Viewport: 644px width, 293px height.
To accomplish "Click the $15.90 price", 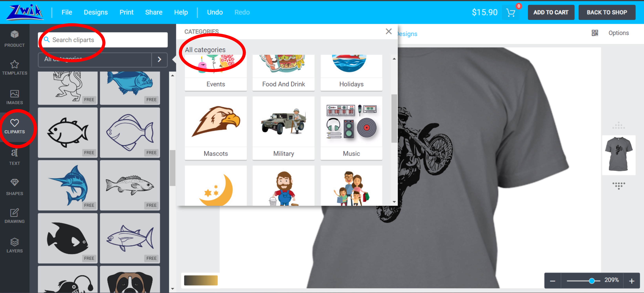I will [x=484, y=12].
